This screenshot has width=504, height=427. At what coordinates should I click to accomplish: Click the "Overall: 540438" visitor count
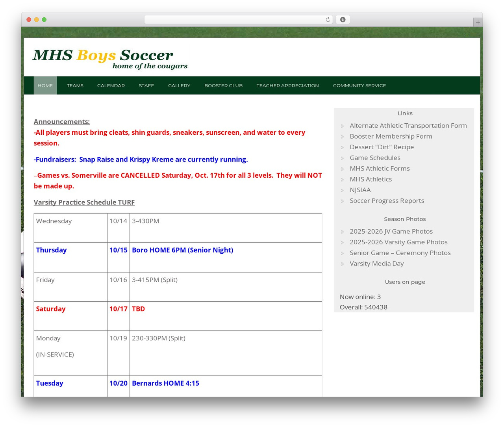coord(363,307)
